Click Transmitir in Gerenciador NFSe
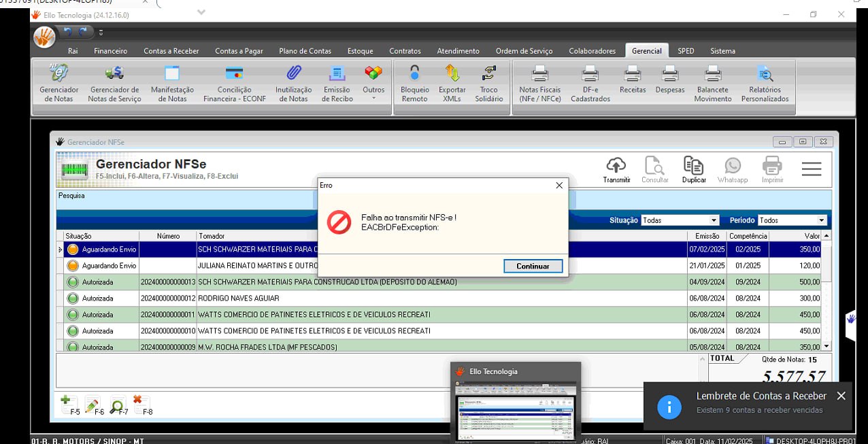 pyautogui.click(x=616, y=169)
